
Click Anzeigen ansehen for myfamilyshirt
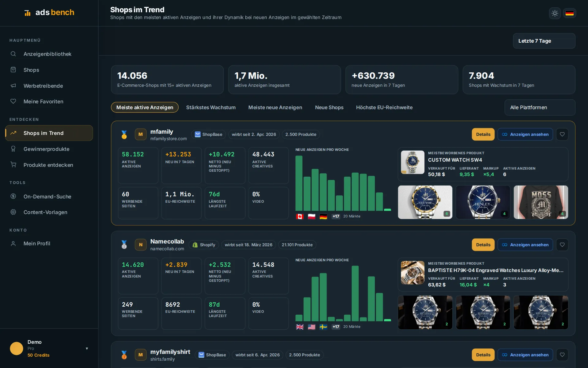point(525,355)
